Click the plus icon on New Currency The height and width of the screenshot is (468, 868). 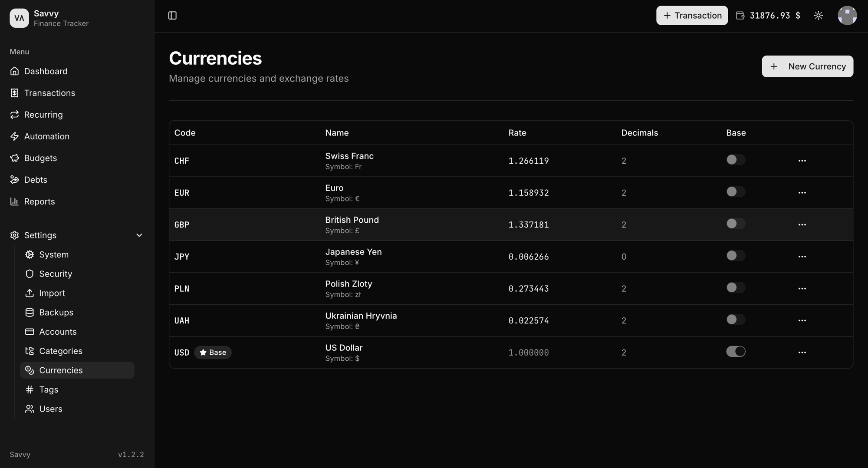tap(774, 66)
